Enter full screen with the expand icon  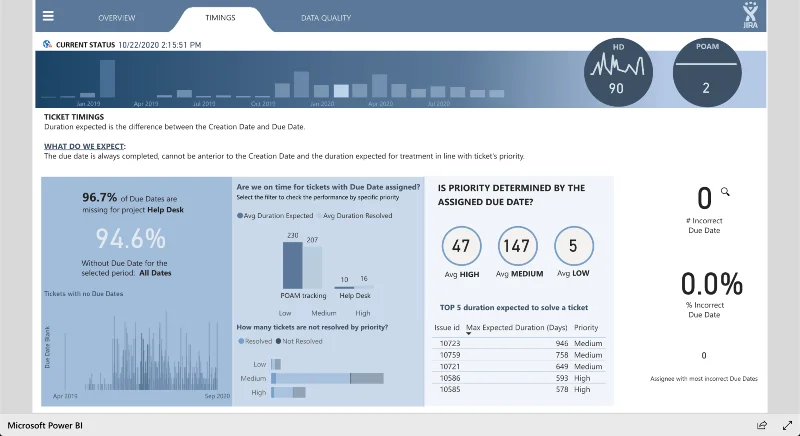pyautogui.click(x=787, y=425)
